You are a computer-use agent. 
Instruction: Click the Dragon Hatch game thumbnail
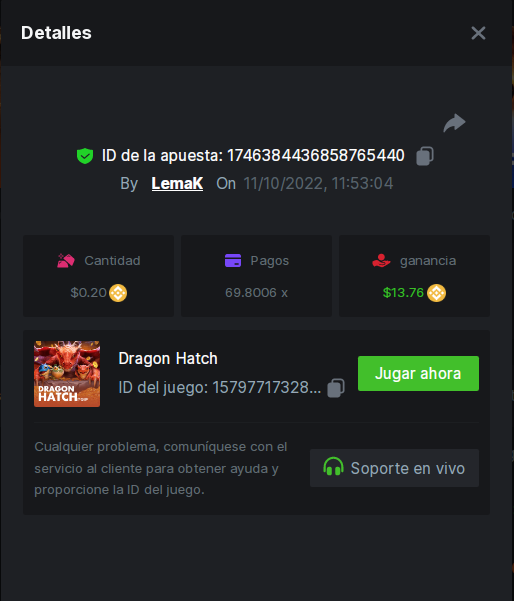click(67, 374)
